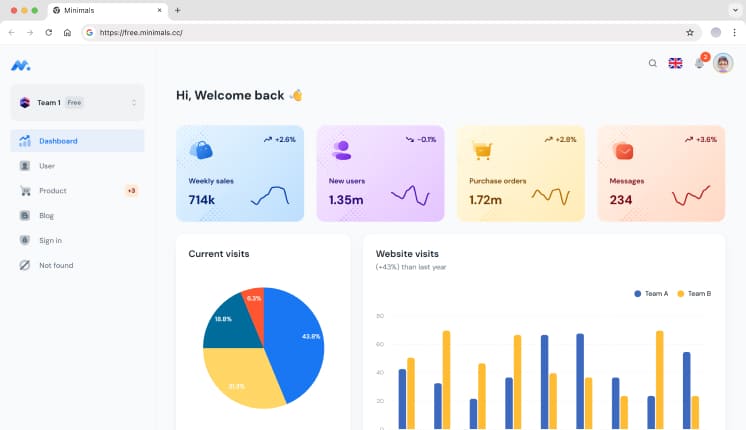The image size is (746, 430).
Task: Open the User menu item
Action: (78, 166)
